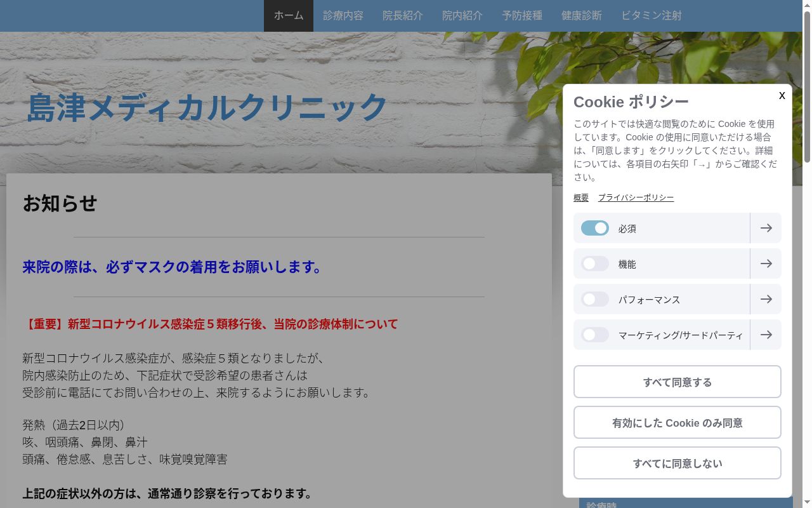This screenshot has width=812, height=508.
Task: Click the red 【重要】新型コロナウイルス heading
Action: point(210,324)
